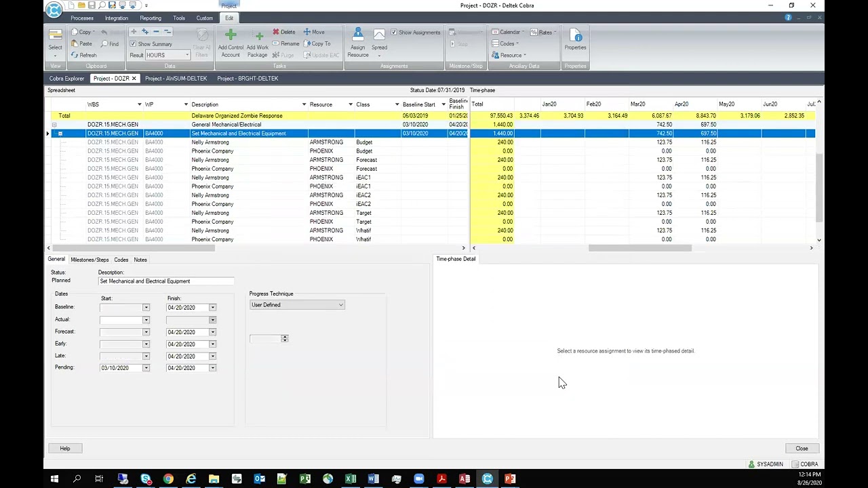Image resolution: width=868 pixels, height=488 pixels.
Task: Click the Rename task icon
Action: pyautogui.click(x=276, y=43)
